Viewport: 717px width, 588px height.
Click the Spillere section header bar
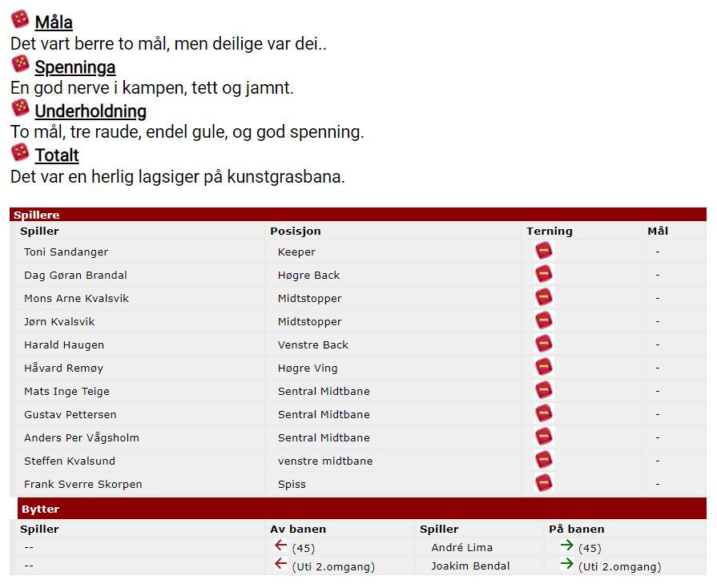pyautogui.click(x=358, y=215)
